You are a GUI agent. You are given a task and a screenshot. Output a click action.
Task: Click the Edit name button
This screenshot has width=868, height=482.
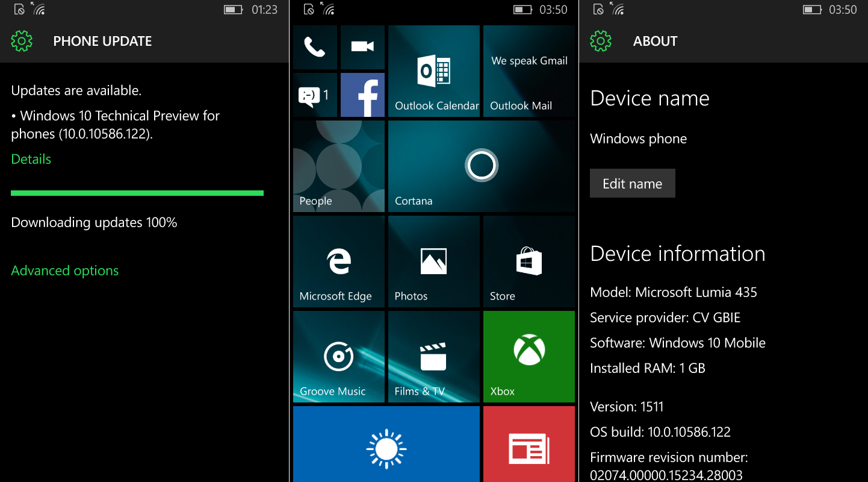pos(633,183)
